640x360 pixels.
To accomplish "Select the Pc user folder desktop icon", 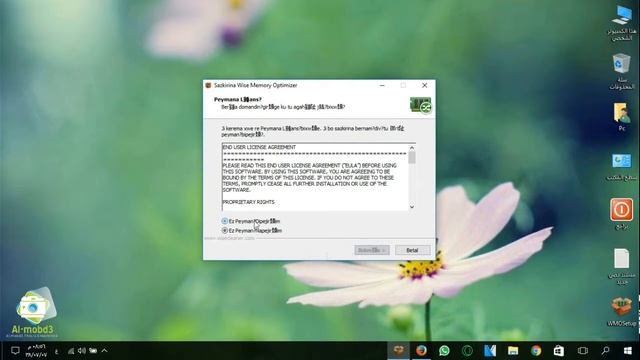I will click(622, 117).
